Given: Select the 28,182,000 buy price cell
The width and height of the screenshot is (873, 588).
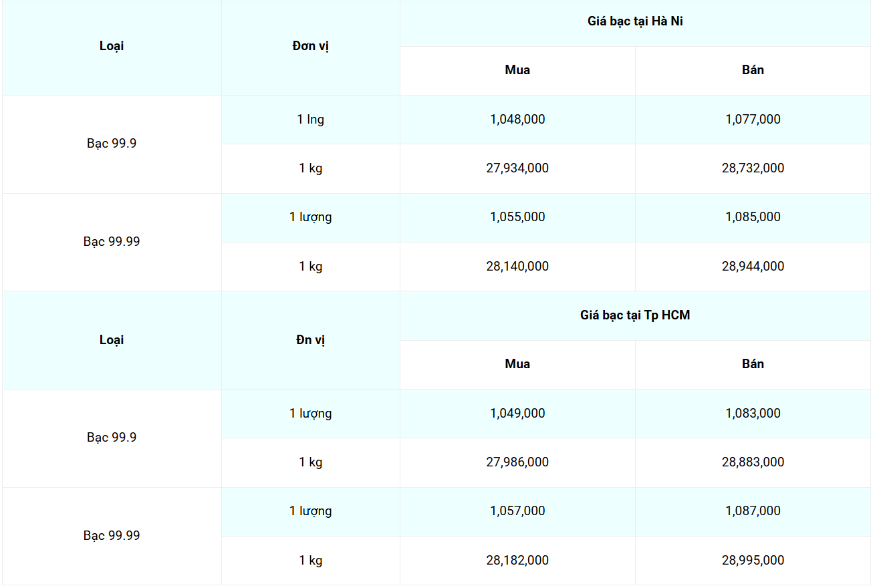Looking at the screenshot, I should [x=517, y=561].
